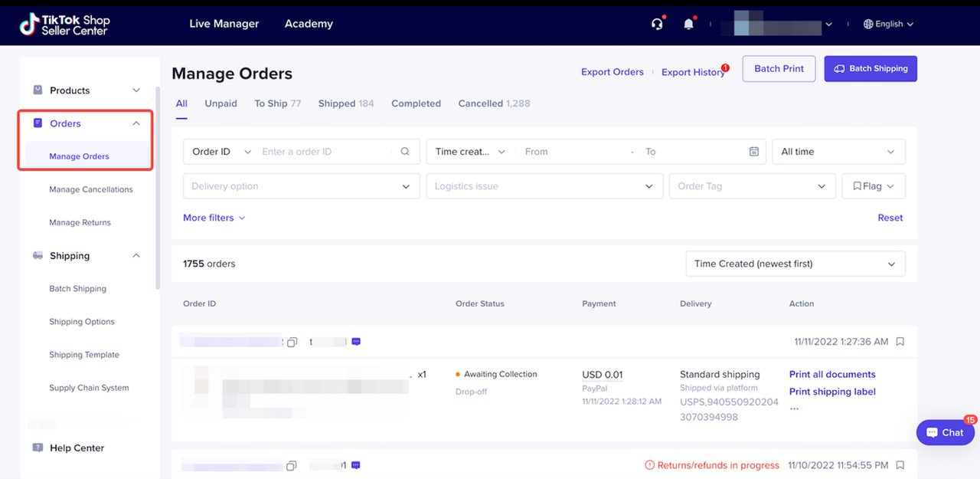980x479 pixels.
Task: Switch to the Cancelled tab
Action: pyautogui.click(x=494, y=103)
